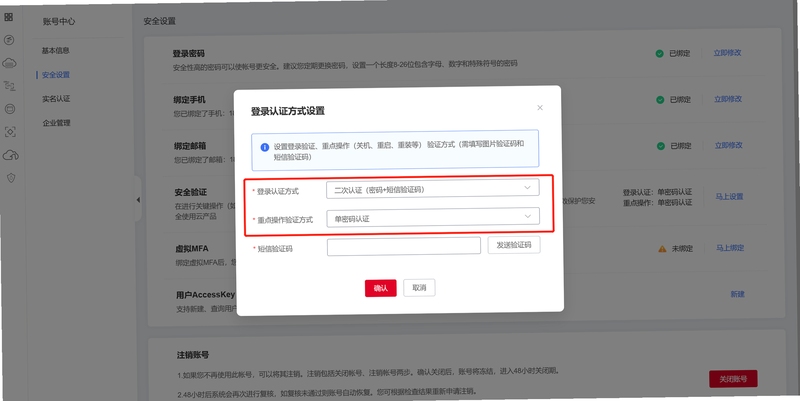
Task: Click 新建 link for 用户AccessKey
Action: 737,294
